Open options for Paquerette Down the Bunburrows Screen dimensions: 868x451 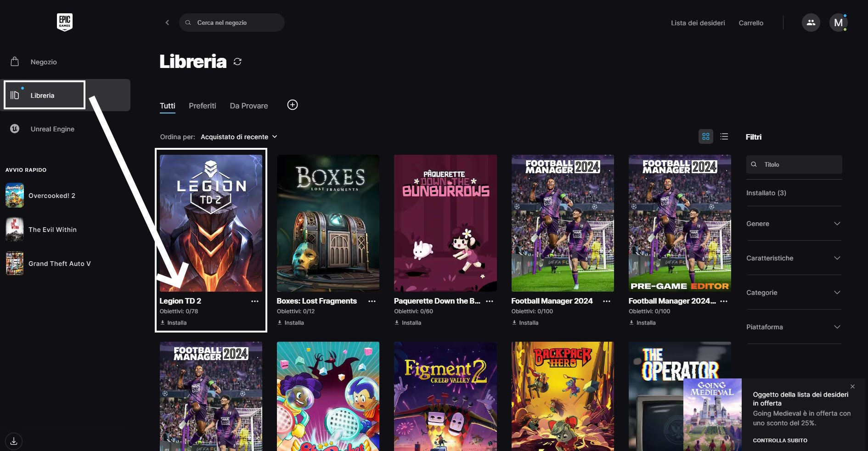tap(490, 301)
